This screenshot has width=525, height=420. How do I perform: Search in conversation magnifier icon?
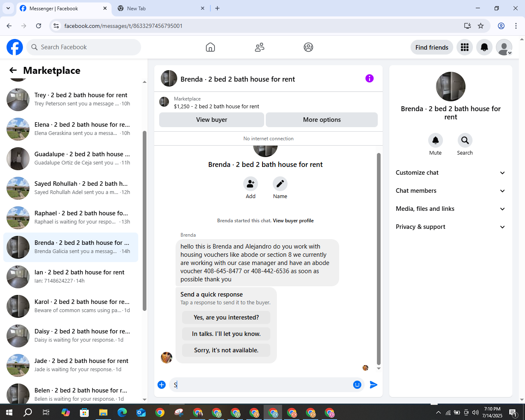point(465,140)
